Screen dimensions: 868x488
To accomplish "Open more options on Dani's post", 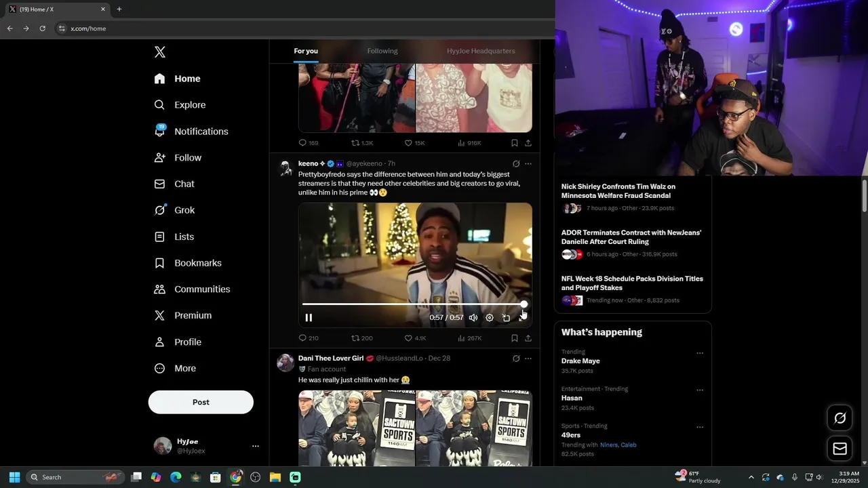I will 528,359.
